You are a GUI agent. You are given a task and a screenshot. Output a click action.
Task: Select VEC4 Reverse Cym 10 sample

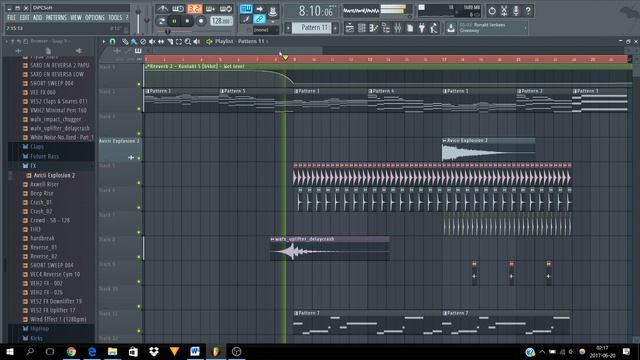(x=55, y=274)
